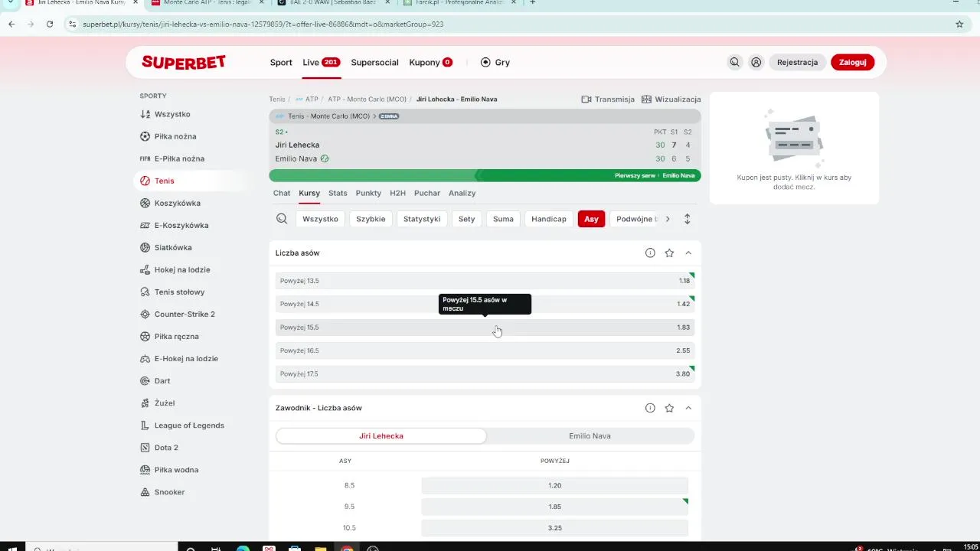980x551 pixels.
Task: Switch to the Stats tab
Action: click(x=338, y=193)
